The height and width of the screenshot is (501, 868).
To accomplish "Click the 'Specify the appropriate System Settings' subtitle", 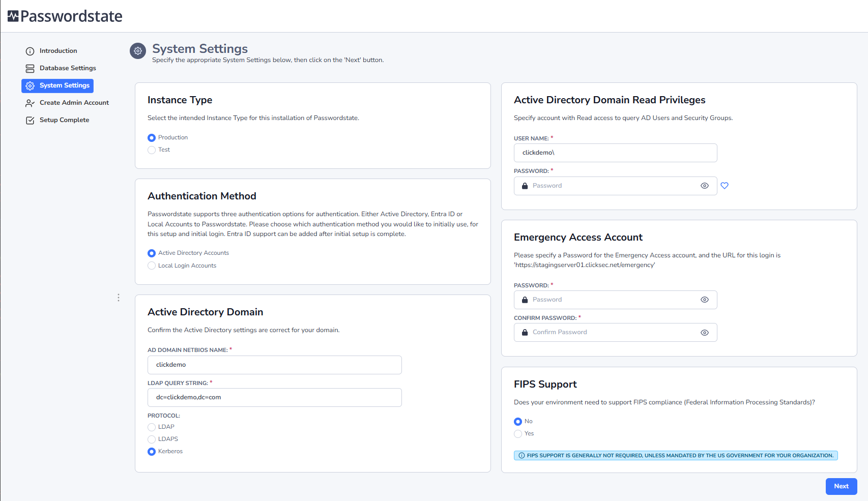I will [x=268, y=60].
